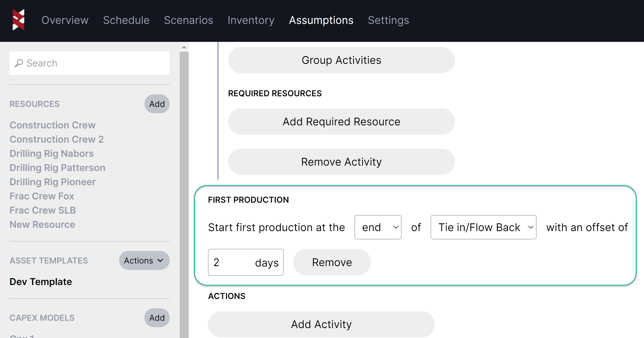Click the search magnifier icon
644x338 pixels.
(19, 63)
